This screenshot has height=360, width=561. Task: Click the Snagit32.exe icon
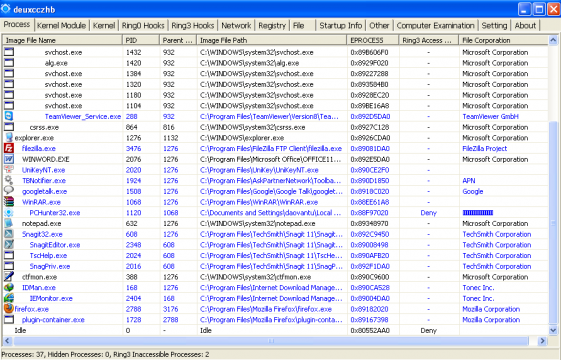pos(9,234)
